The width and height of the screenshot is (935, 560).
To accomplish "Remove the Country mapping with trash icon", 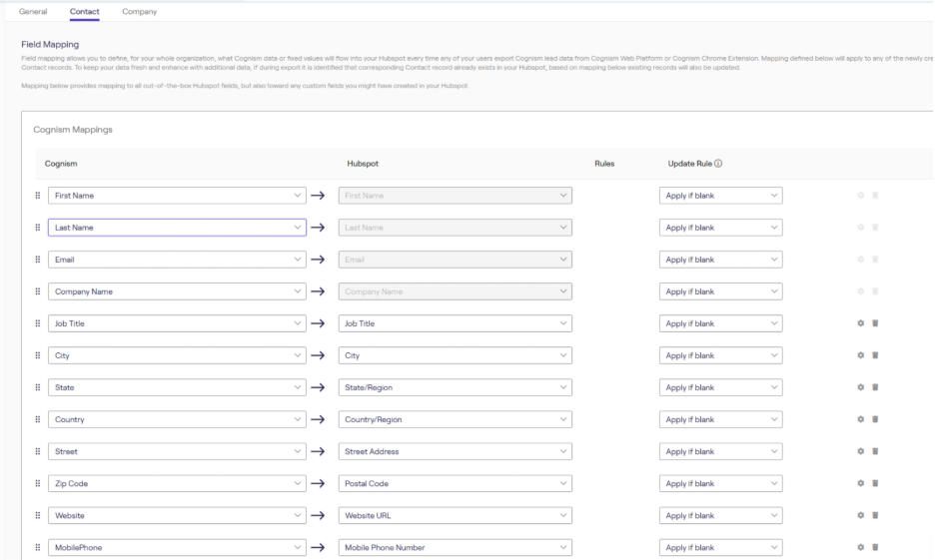I will tap(875, 419).
